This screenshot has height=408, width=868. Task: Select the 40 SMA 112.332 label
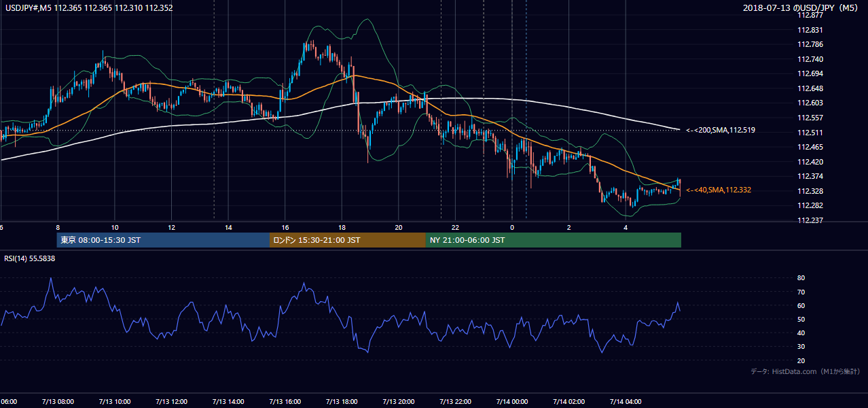[719, 190]
